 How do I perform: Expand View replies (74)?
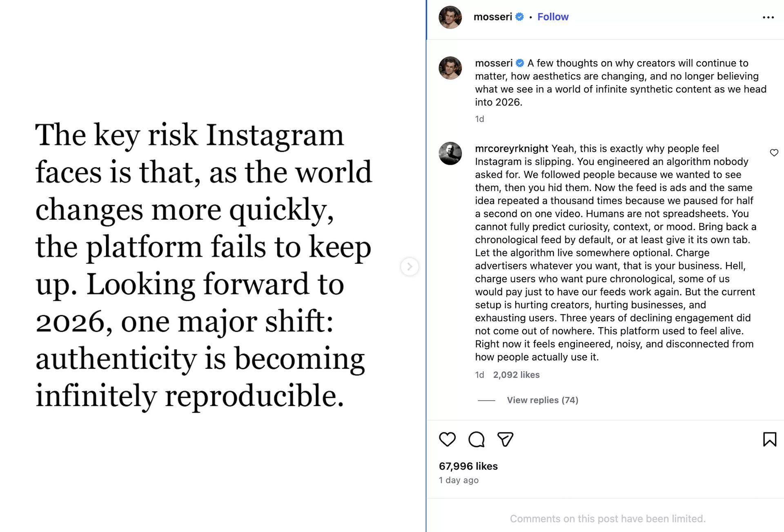tap(542, 400)
